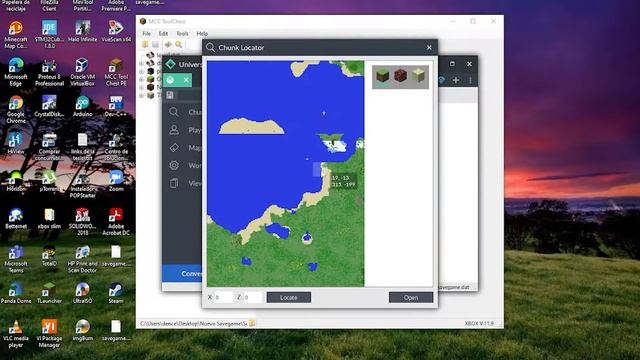
Task: Open the Help menu in MCC ToolChest
Action: pyautogui.click(x=202, y=33)
